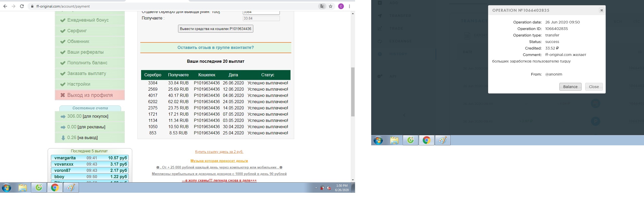Click voron87 recent payout entry
The image size is (644, 200).
(90, 170)
